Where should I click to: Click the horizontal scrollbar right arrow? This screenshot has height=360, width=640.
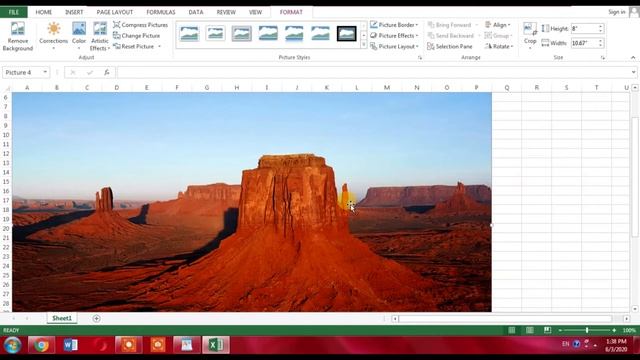tap(627, 318)
